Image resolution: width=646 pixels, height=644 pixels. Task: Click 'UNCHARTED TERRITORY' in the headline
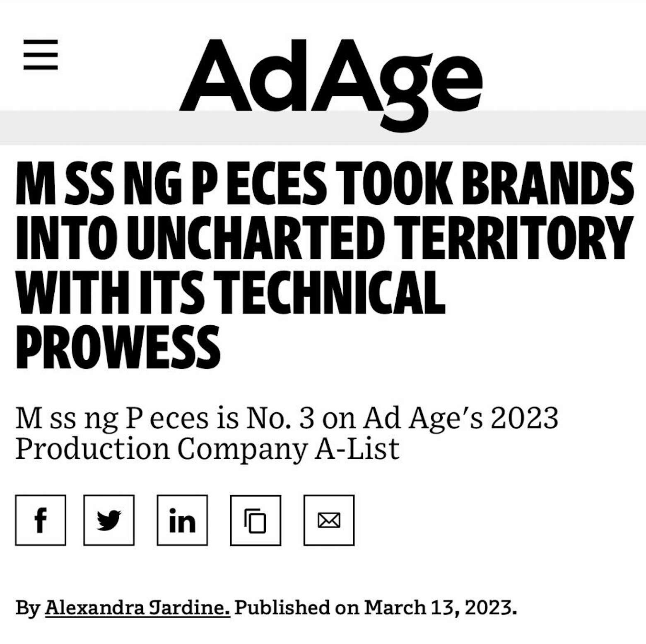381,237
